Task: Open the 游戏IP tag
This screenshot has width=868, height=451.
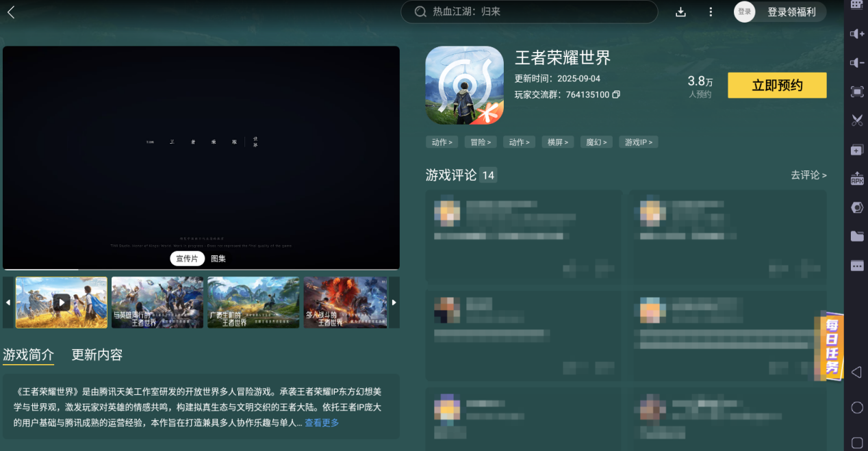Action: click(x=639, y=142)
